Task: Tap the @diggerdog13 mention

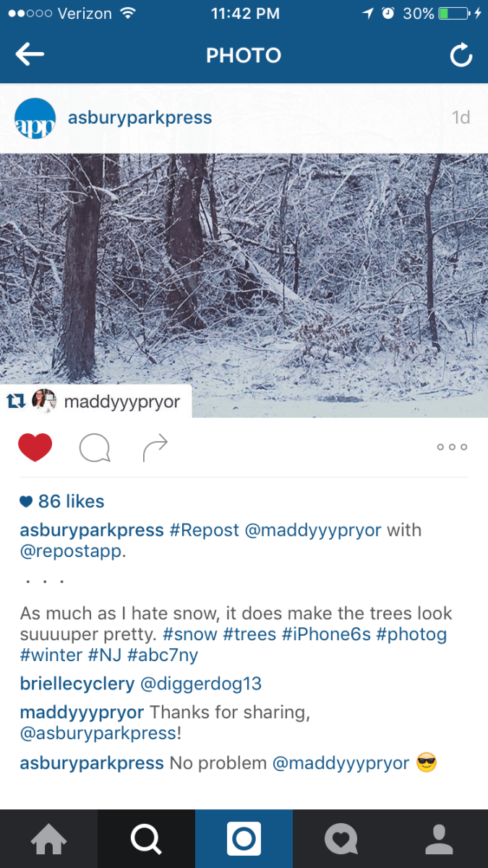Action: [x=200, y=684]
